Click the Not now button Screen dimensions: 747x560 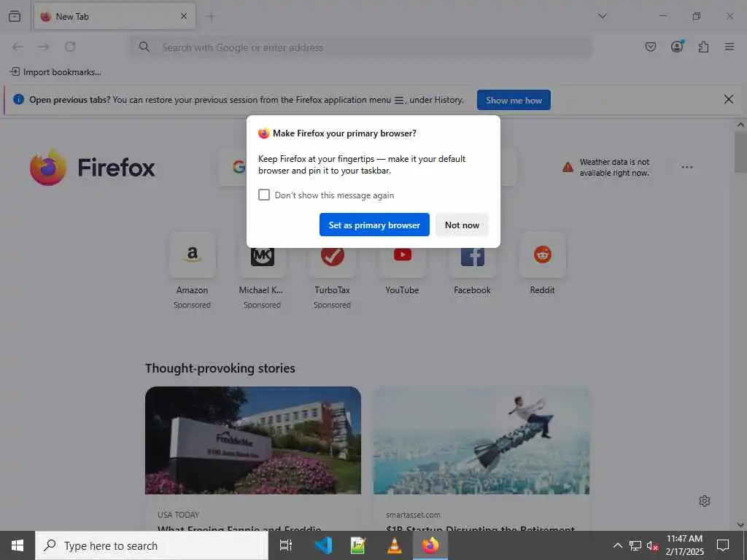coord(462,225)
